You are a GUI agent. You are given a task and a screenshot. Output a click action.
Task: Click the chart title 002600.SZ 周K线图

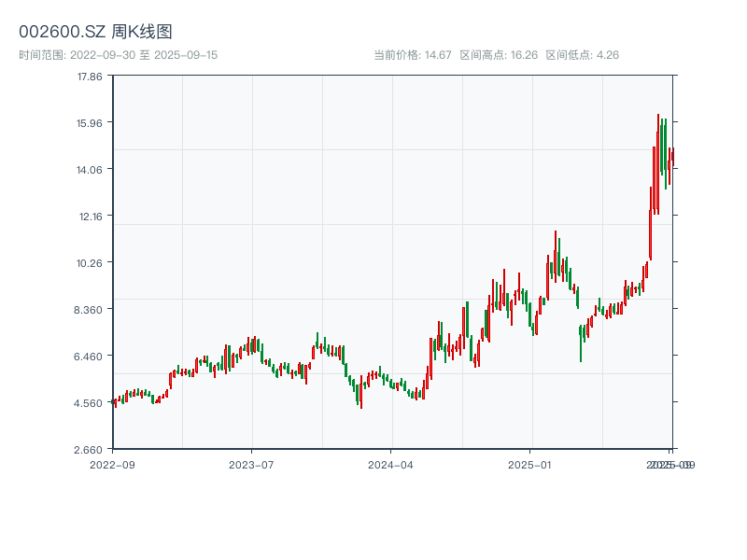point(95,32)
